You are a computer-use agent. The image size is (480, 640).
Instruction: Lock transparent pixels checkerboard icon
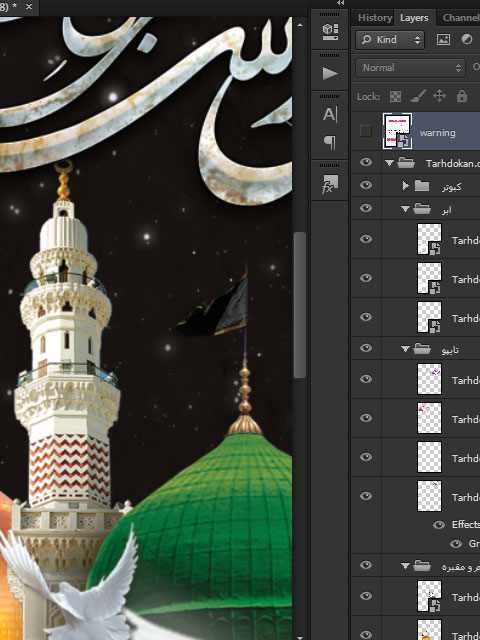(395, 97)
